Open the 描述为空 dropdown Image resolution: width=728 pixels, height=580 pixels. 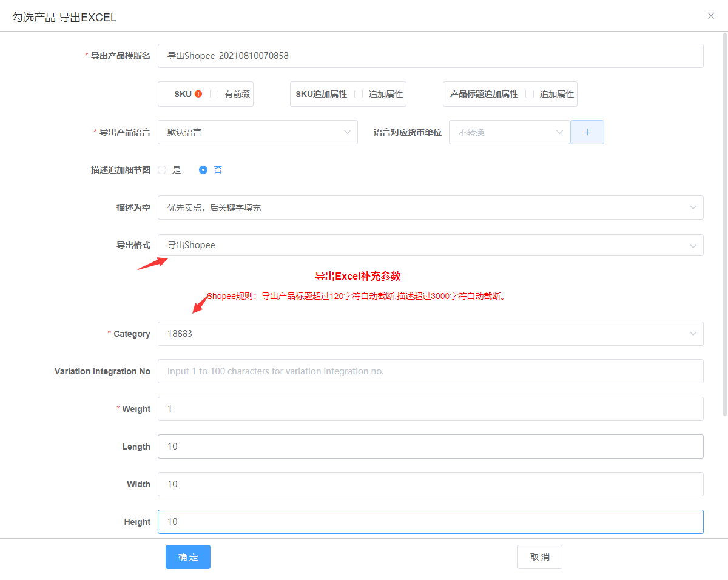point(431,207)
